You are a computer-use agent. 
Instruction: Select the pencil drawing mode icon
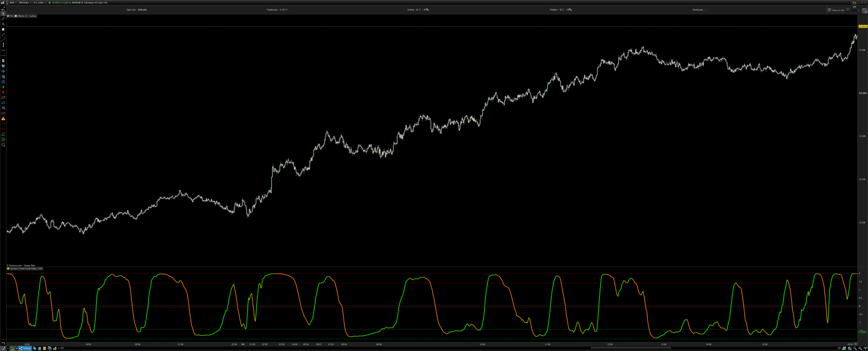[3, 8]
